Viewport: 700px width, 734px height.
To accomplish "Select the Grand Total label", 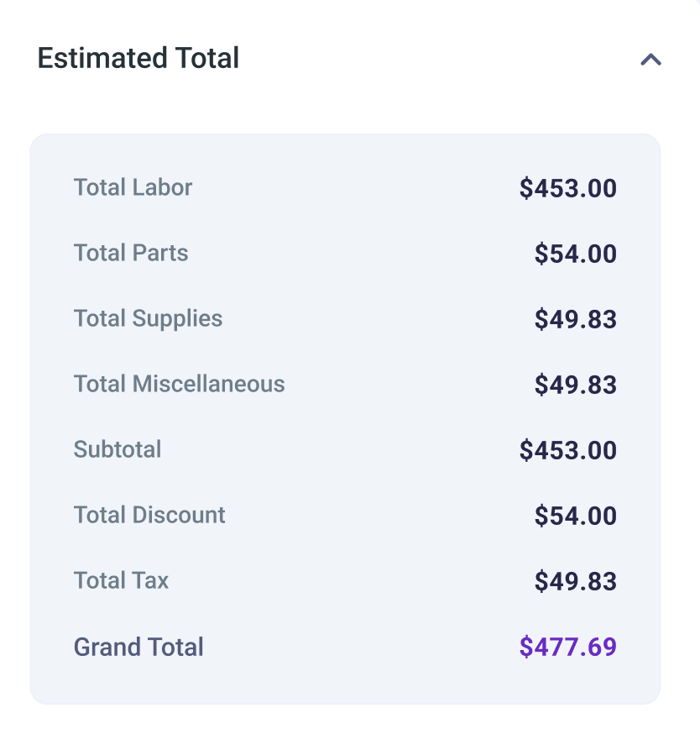I will (x=138, y=647).
